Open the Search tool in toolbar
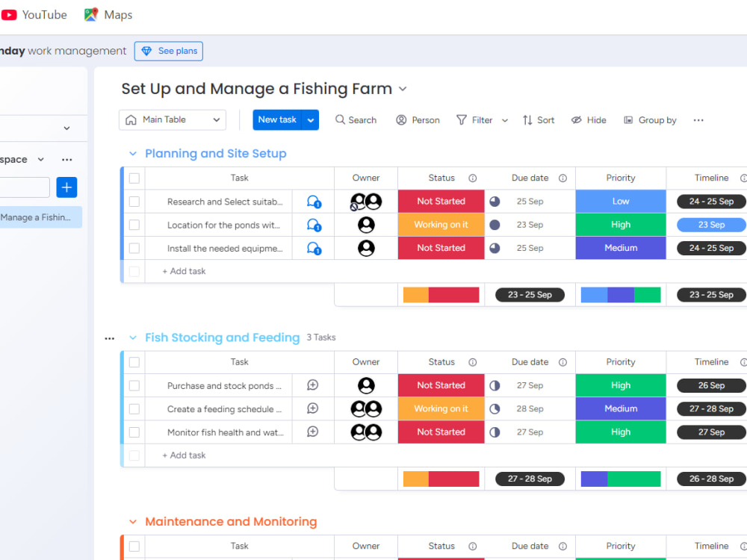The width and height of the screenshot is (747, 560). click(356, 120)
